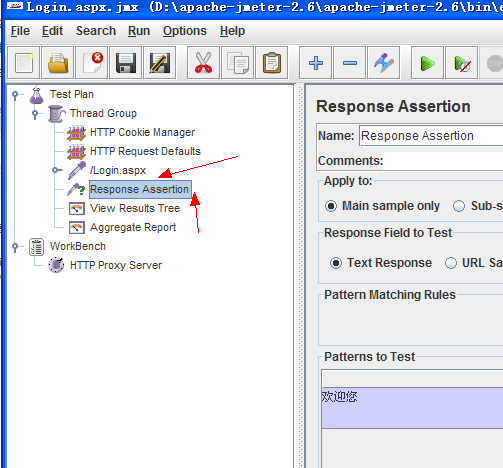Select HTTP Request Defaults tree item
This screenshot has height=468, width=503.
click(x=145, y=151)
